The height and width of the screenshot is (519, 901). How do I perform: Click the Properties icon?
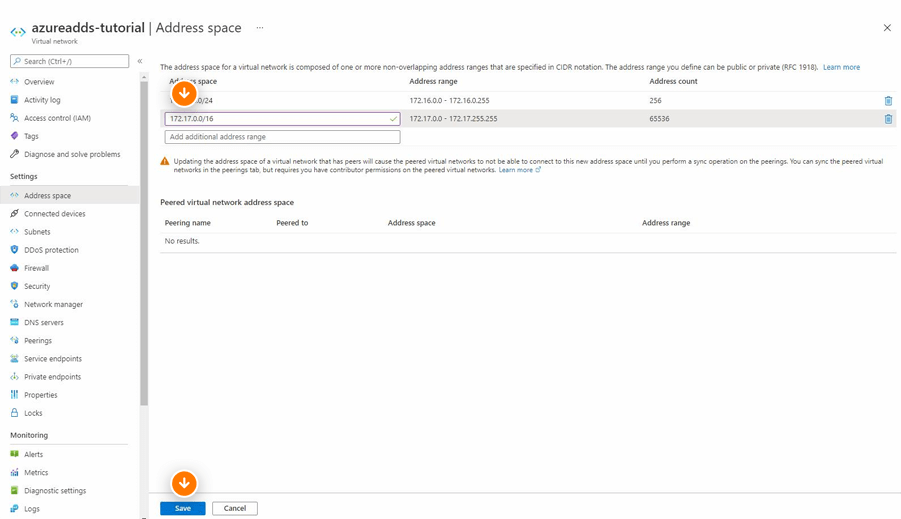point(14,394)
